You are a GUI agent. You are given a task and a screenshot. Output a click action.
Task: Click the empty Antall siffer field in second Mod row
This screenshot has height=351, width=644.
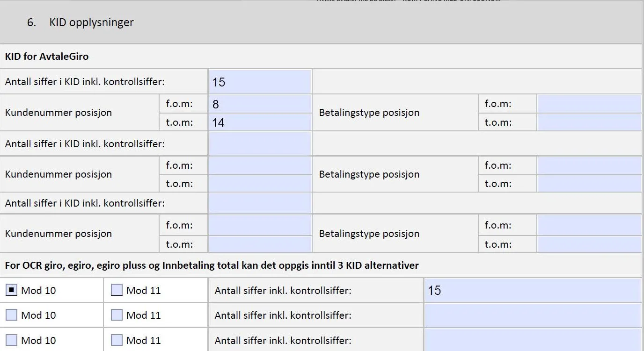(533, 315)
